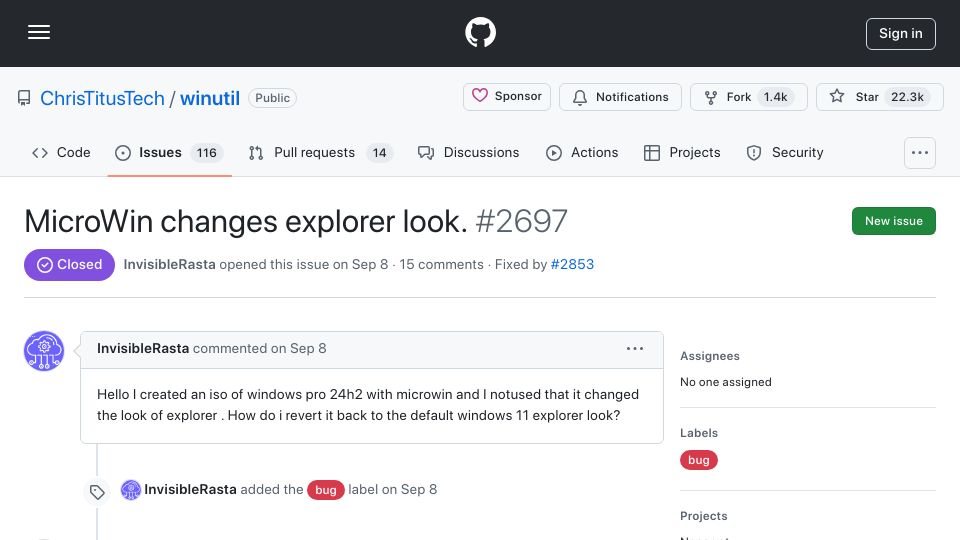Click the Sign in button

900,34
